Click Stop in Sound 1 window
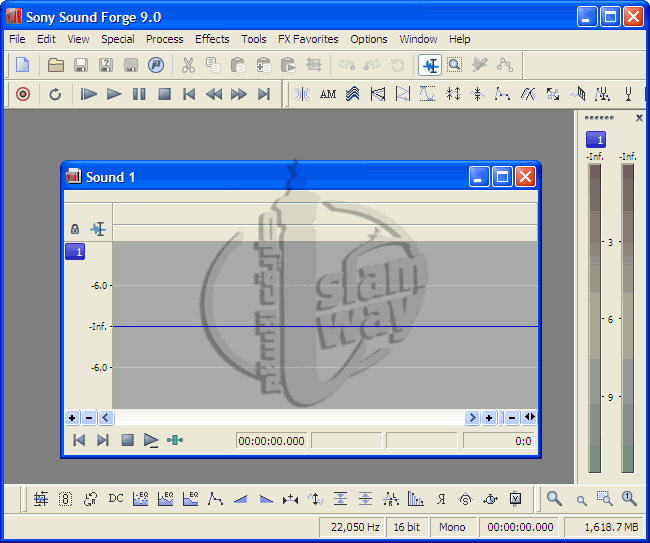 [x=127, y=440]
